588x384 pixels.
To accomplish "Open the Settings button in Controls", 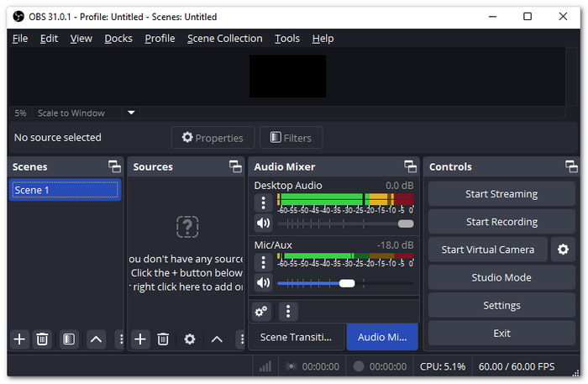I will coord(501,305).
